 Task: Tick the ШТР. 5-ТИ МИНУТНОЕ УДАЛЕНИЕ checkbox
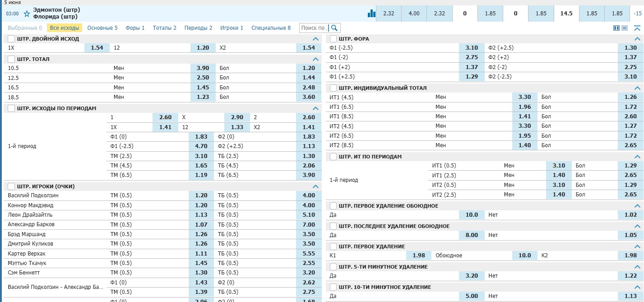[334, 267]
